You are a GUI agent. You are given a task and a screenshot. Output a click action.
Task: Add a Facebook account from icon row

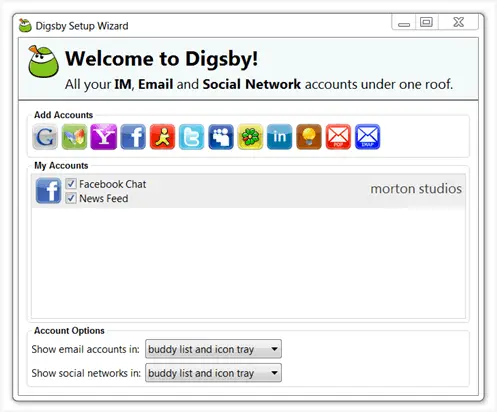[133, 137]
